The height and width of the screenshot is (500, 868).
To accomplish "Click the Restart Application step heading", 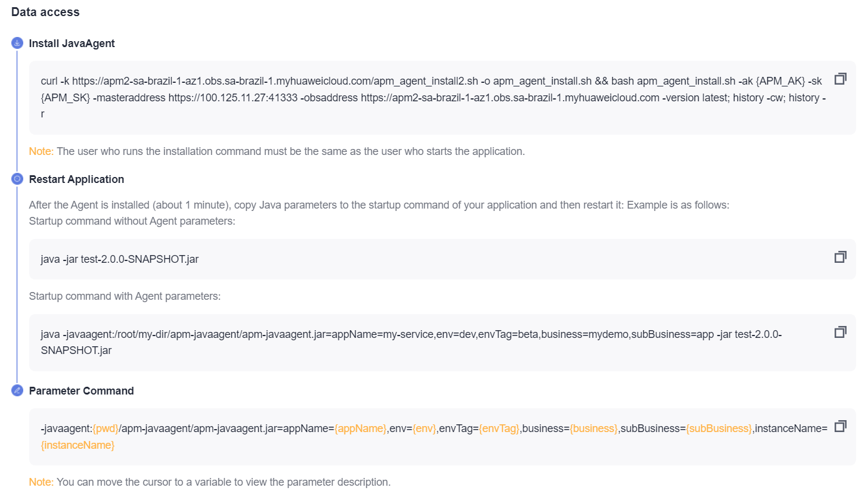I will (76, 179).
